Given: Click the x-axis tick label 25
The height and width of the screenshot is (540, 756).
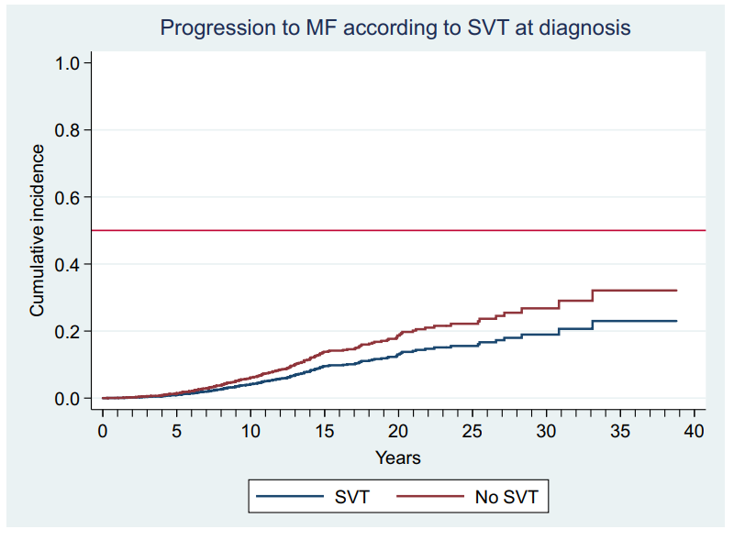Looking at the screenshot, I should pyautogui.click(x=472, y=432).
